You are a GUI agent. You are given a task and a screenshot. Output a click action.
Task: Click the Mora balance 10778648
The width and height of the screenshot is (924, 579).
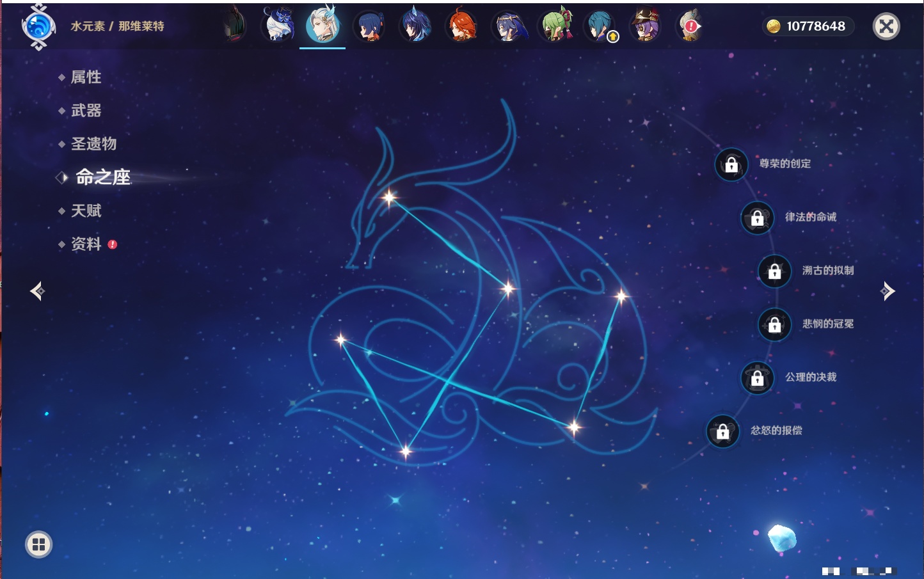(816, 26)
